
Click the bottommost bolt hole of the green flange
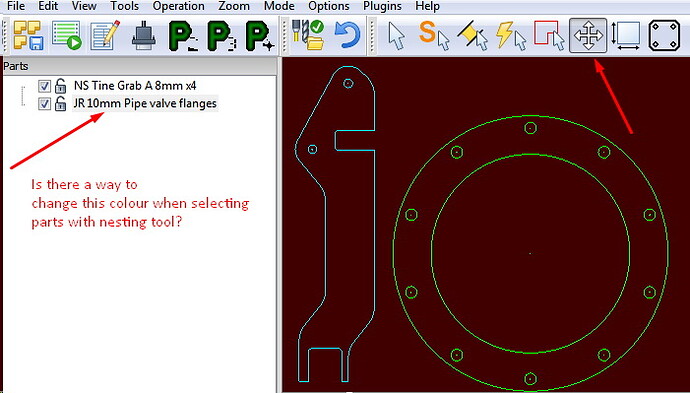[x=530, y=378]
